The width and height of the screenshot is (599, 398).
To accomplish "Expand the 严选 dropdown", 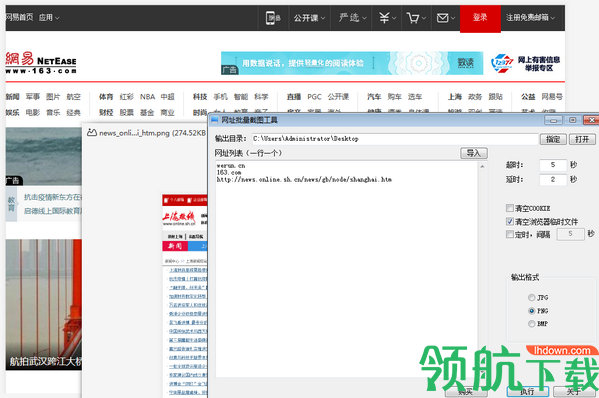I will (353, 18).
